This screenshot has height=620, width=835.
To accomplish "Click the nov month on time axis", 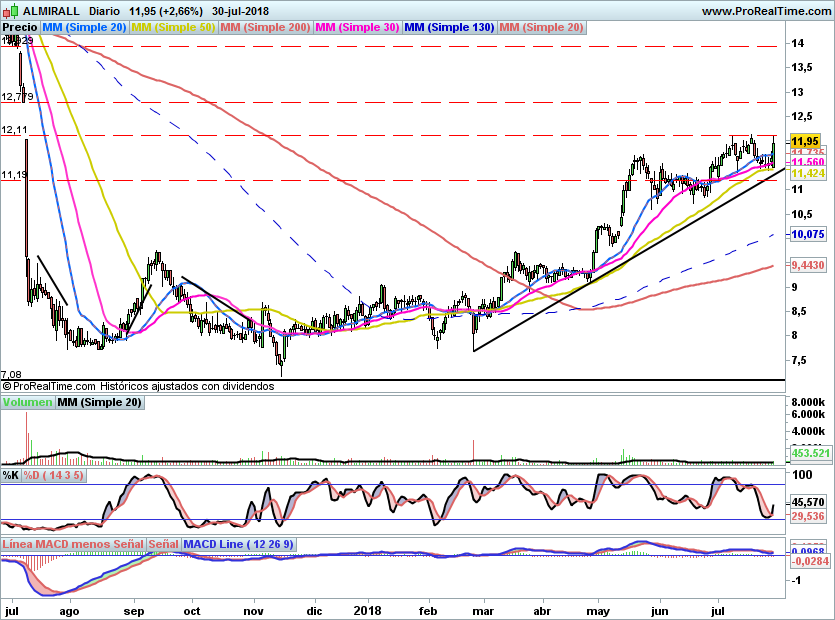I will coord(253,611).
